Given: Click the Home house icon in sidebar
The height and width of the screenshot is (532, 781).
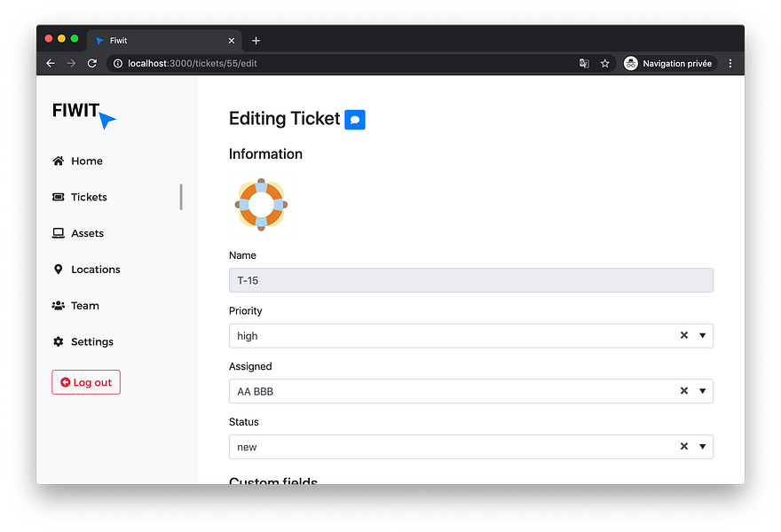Looking at the screenshot, I should coord(59,160).
